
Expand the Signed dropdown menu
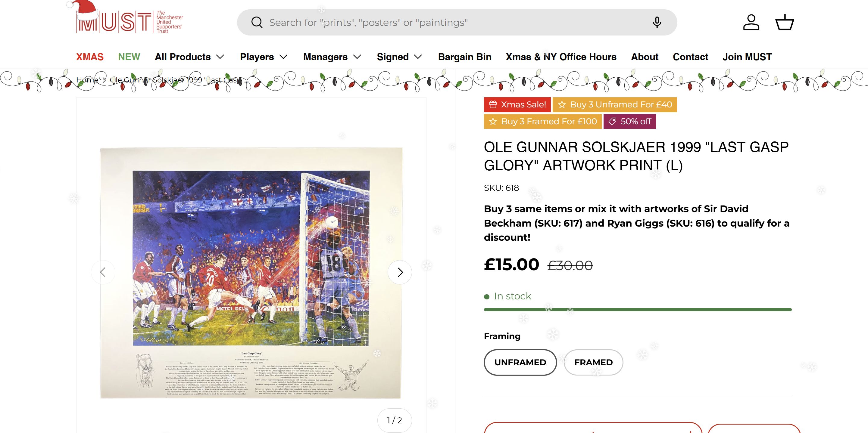pyautogui.click(x=399, y=57)
